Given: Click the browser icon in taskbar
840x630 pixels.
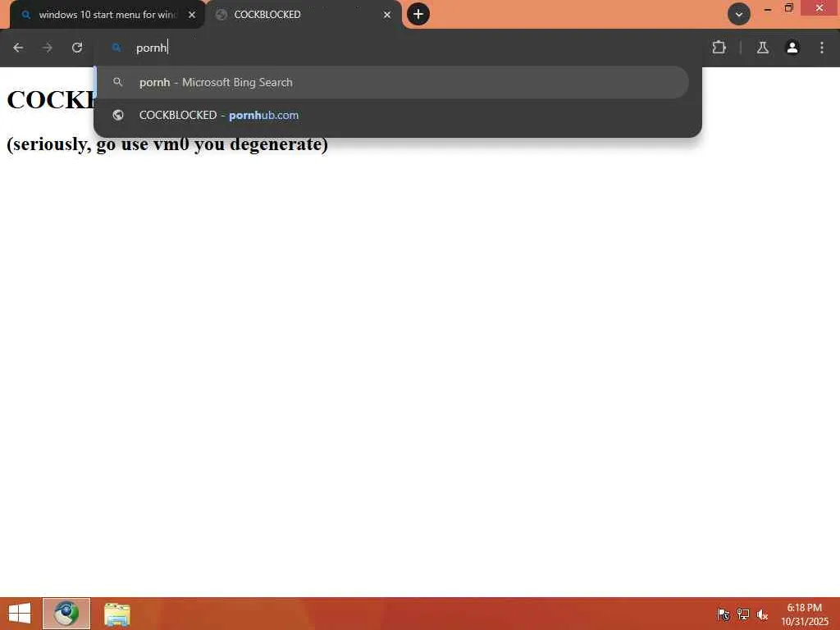Looking at the screenshot, I should tap(66, 614).
